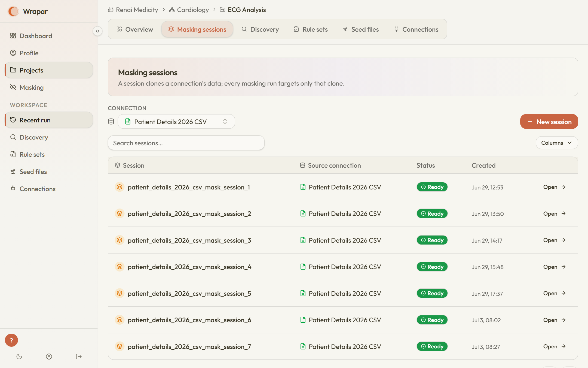This screenshot has width=588, height=368.
Task: Switch to the Overview tab
Action: click(x=135, y=29)
